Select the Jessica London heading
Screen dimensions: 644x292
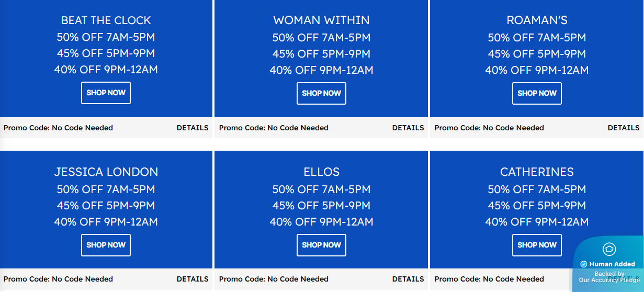click(x=106, y=172)
